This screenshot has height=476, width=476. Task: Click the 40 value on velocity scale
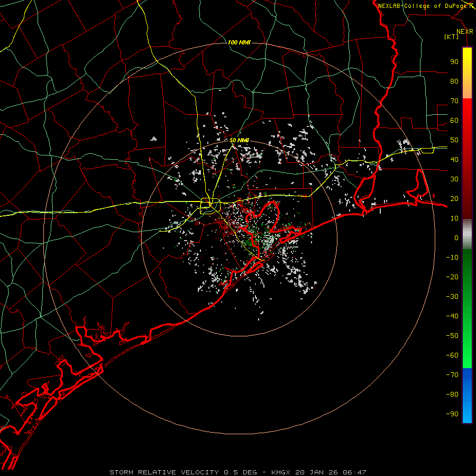point(454,159)
